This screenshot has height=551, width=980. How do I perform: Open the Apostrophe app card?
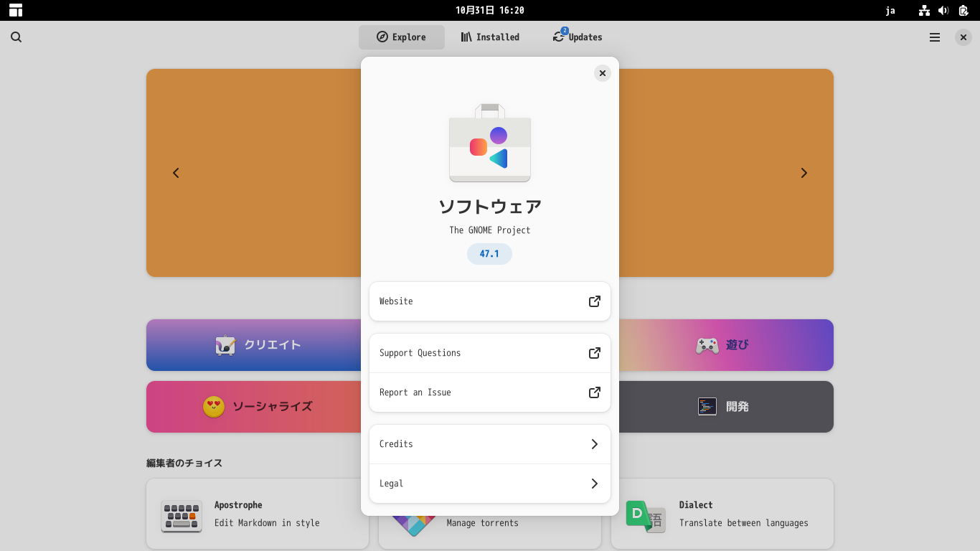coord(258,514)
